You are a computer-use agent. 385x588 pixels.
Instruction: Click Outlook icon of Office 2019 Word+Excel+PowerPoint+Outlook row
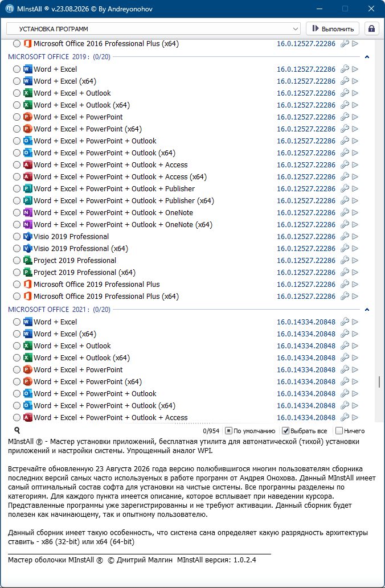click(28, 141)
